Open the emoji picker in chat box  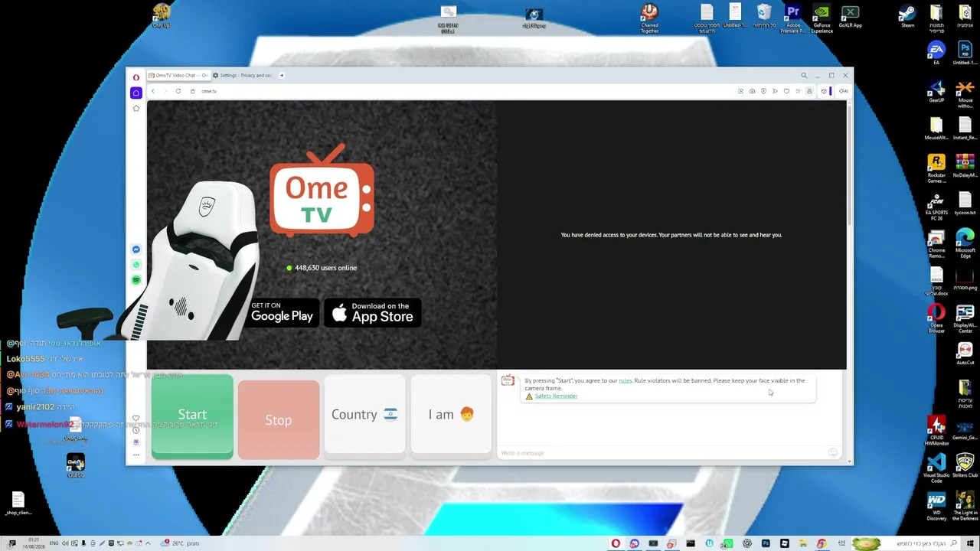click(x=833, y=453)
